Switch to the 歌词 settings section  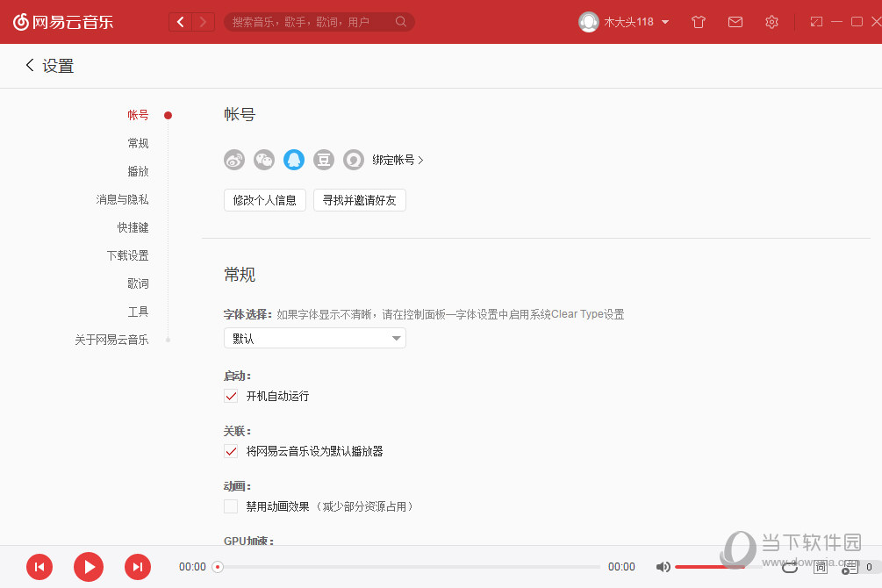[139, 283]
